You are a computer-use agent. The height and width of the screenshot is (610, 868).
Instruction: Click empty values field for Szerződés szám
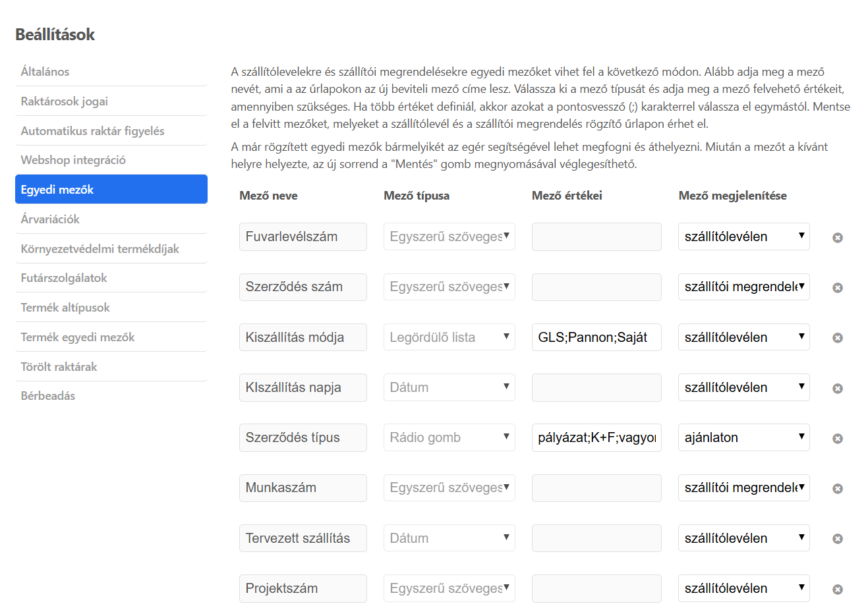tap(596, 287)
